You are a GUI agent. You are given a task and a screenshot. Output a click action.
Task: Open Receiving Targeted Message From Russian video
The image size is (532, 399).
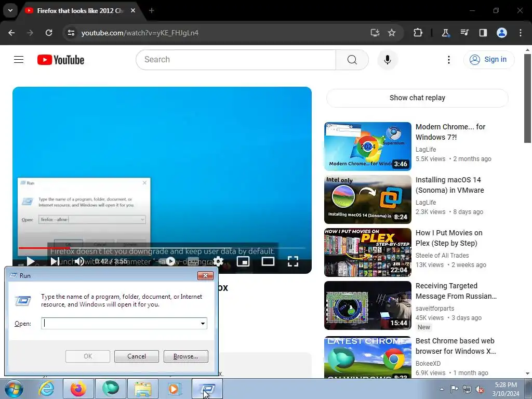[x=456, y=291]
